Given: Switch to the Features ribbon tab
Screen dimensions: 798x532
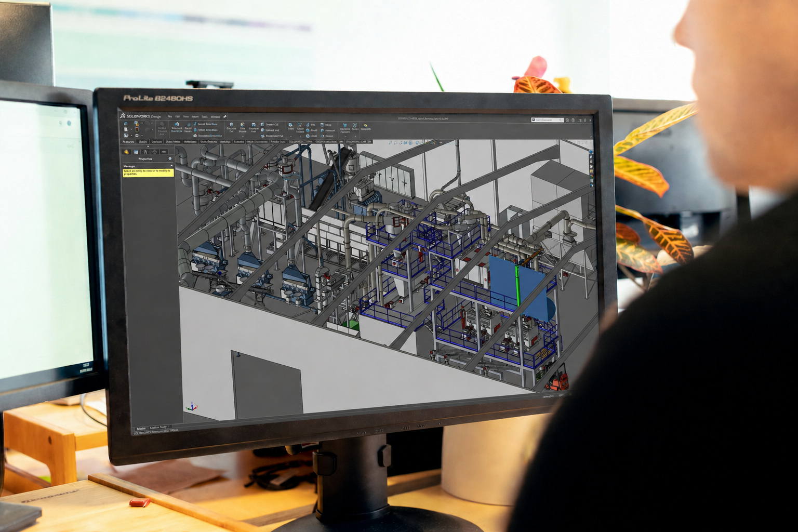Looking at the screenshot, I should tap(128, 141).
